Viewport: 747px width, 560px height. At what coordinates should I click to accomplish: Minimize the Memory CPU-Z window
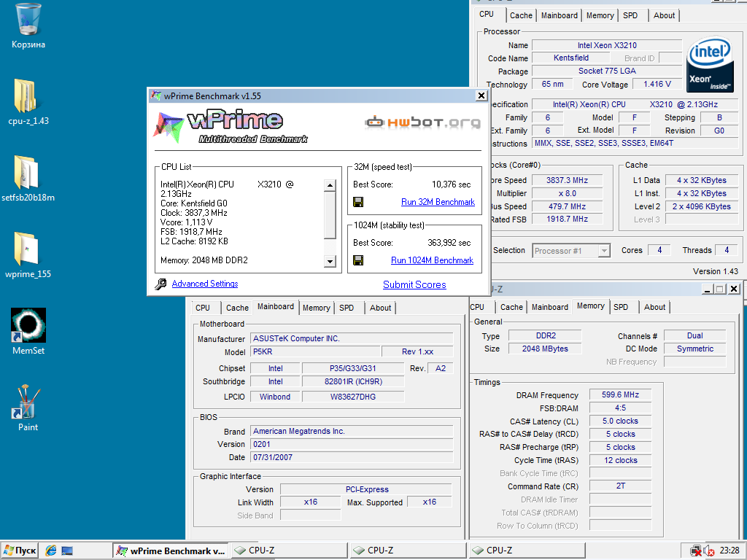(708, 289)
